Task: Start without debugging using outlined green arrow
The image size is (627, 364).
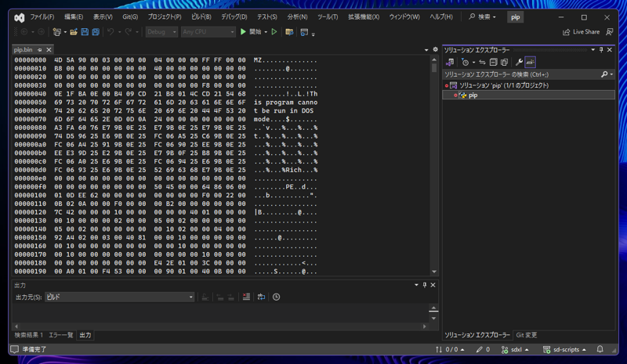Action: (274, 31)
